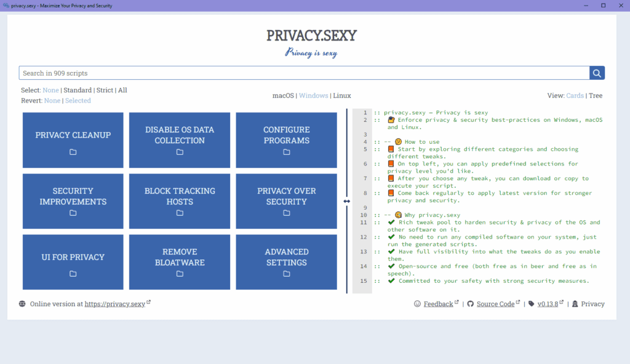Click the GitHub icon beside Source Code
Image resolution: width=630 pixels, height=364 pixels.
pyautogui.click(x=471, y=304)
